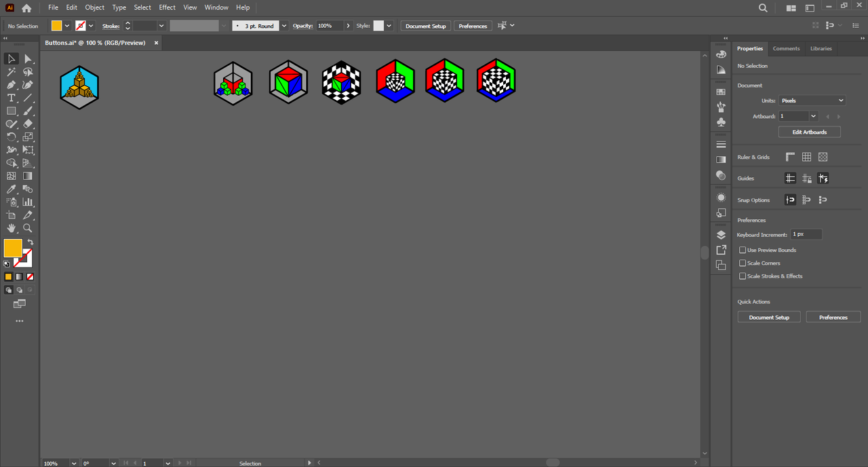Pick the Paintbrush tool

[28, 111]
